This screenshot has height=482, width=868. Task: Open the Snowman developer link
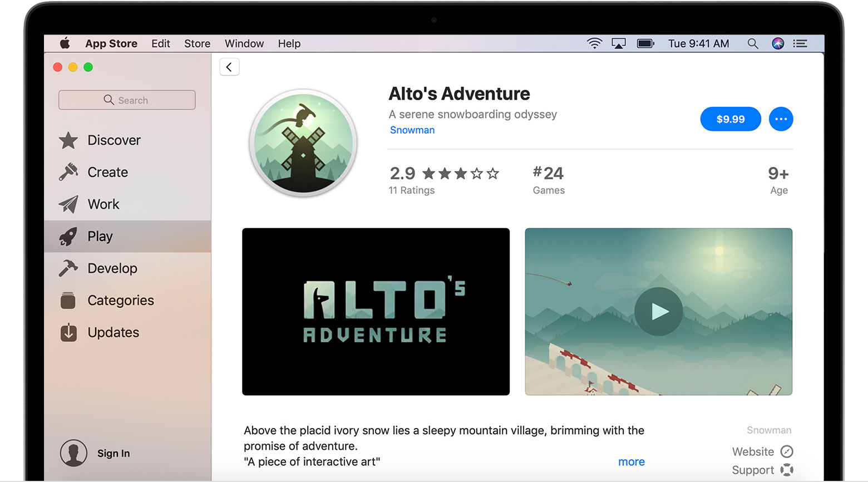tap(412, 130)
